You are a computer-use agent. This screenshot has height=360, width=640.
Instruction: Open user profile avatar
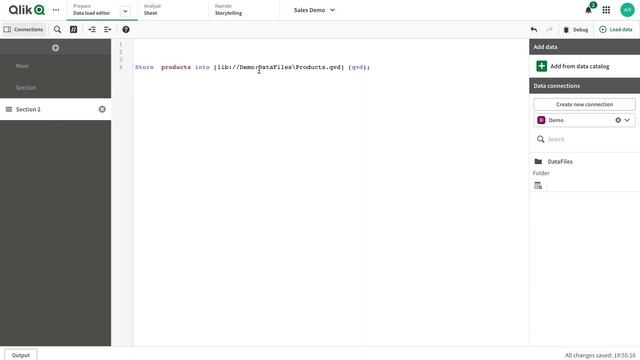(627, 10)
